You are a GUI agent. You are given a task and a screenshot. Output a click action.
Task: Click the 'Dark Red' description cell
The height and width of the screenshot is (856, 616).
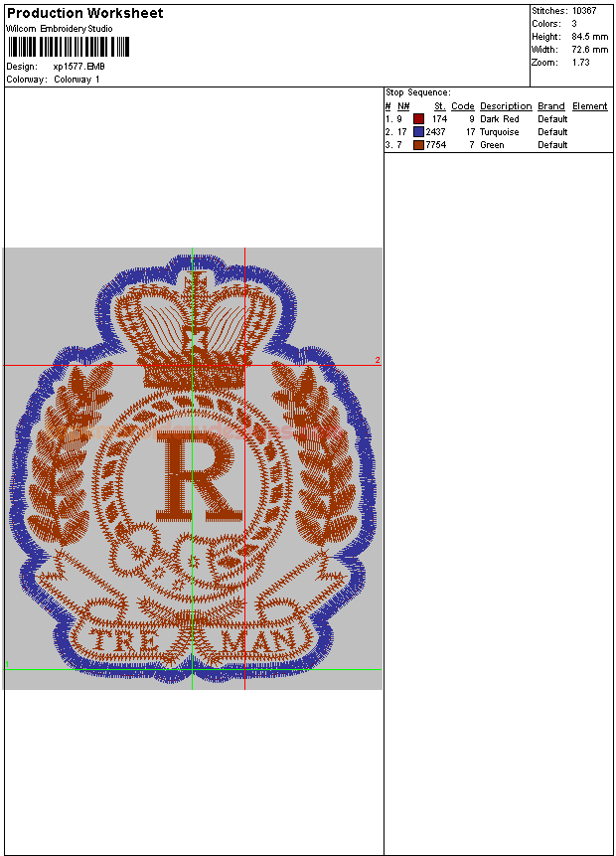coord(499,119)
